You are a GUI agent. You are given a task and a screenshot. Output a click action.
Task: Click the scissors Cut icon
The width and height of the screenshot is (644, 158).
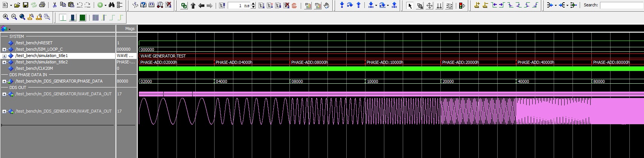coord(55,5)
